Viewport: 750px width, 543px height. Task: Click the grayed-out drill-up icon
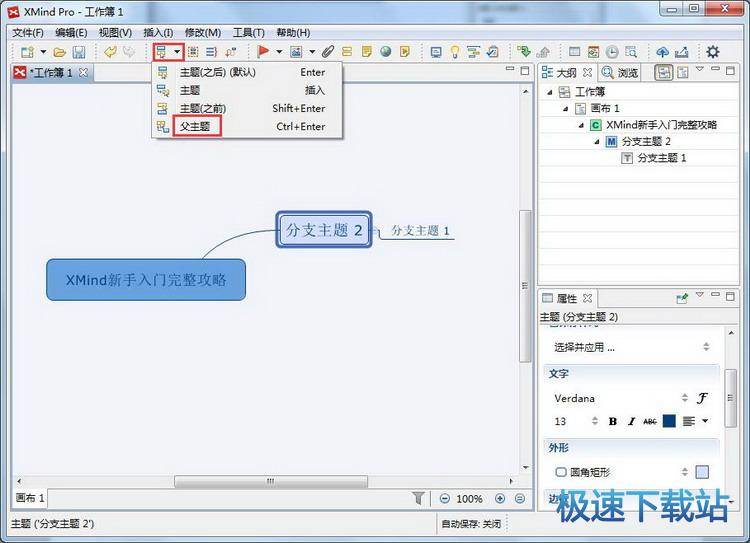click(543, 52)
